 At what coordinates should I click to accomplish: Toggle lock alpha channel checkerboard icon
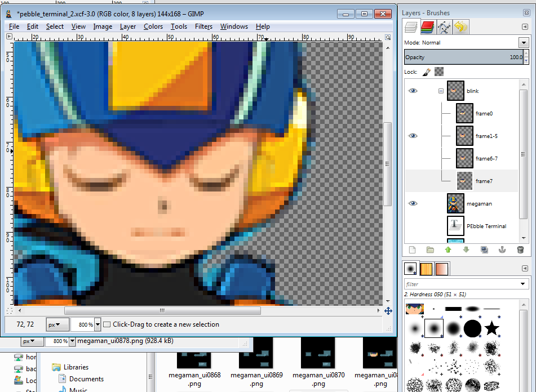(439, 72)
